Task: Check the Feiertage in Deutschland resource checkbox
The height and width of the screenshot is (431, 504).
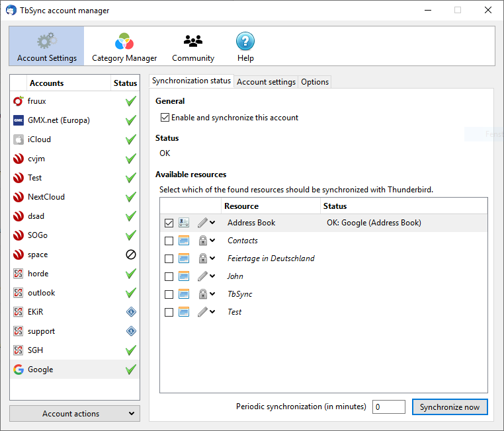Action: click(x=169, y=258)
